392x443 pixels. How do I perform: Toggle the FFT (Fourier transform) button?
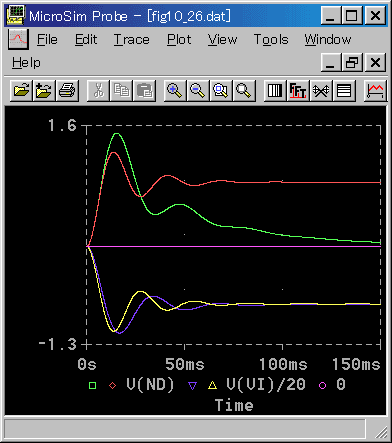pyautogui.click(x=298, y=90)
